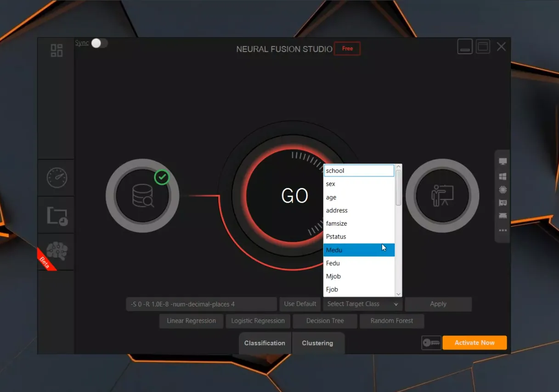Click the Activate Now button
Image resolution: width=559 pixels, height=392 pixels.
(474, 343)
